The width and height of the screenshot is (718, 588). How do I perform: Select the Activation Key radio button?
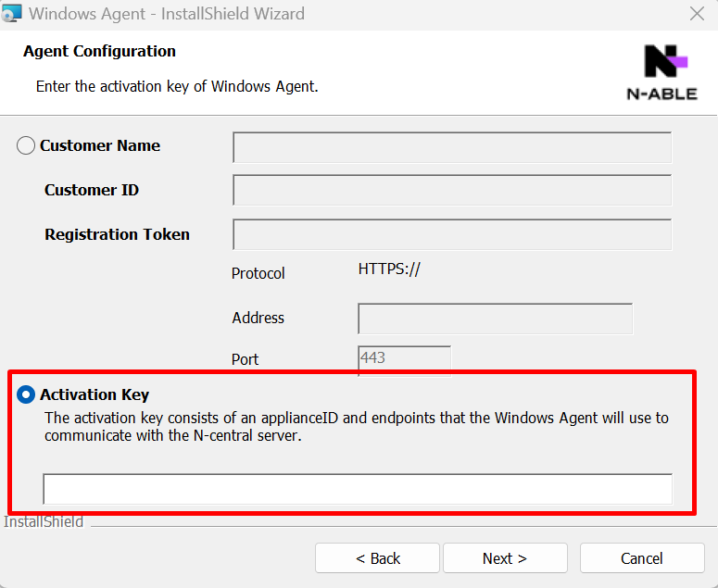pos(26,394)
